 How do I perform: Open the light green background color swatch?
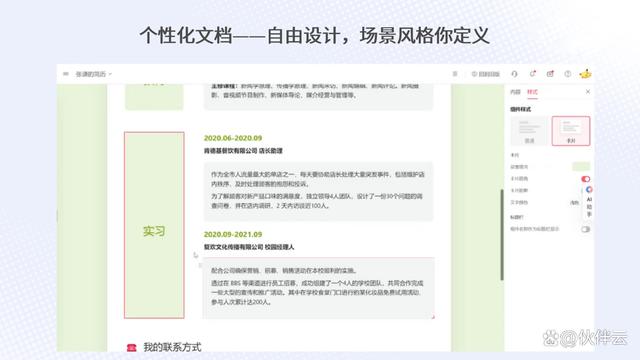point(581,166)
